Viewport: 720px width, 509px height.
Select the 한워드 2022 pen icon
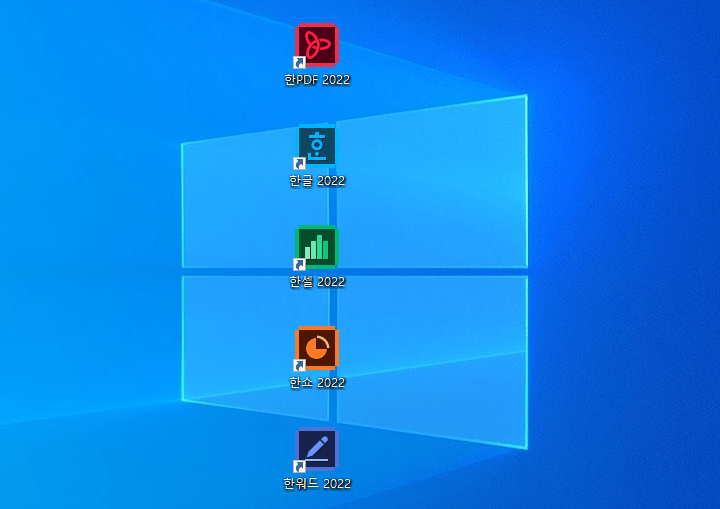coord(317,449)
